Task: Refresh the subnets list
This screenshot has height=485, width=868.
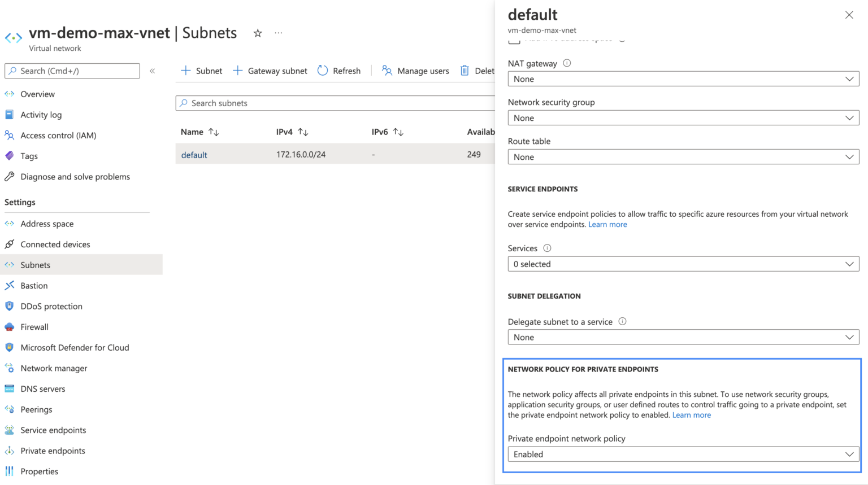Action: [339, 71]
